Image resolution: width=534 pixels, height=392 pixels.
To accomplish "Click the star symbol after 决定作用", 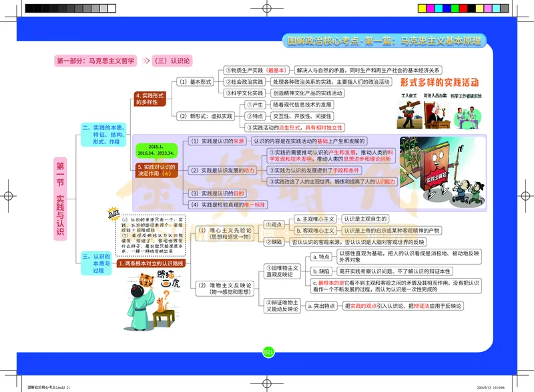I will coord(167,173).
